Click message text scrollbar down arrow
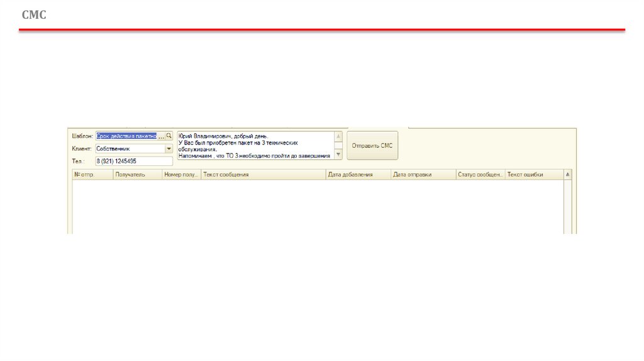This screenshot has width=644, height=361. pos(338,155)
